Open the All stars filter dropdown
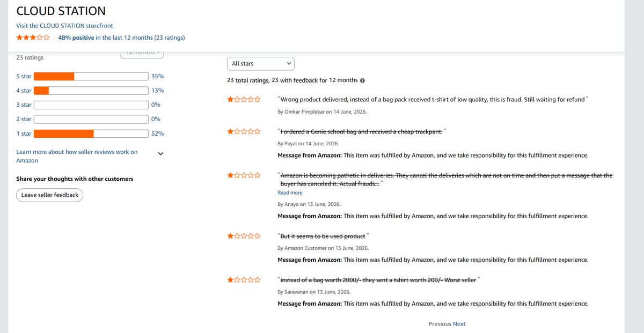This screenshot has height=333, width=644. [x=261, y=63]
